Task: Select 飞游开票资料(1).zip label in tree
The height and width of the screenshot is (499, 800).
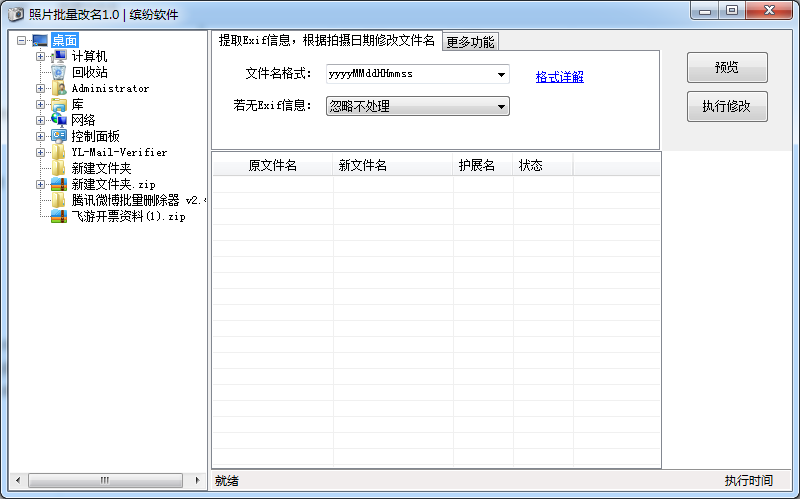Action: pos(128,216)
